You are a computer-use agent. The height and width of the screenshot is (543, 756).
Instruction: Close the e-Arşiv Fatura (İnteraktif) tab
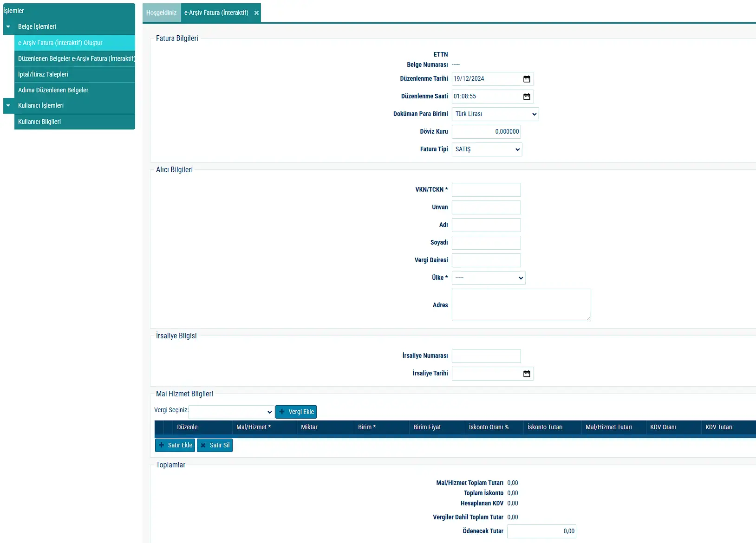coord(256,13)
